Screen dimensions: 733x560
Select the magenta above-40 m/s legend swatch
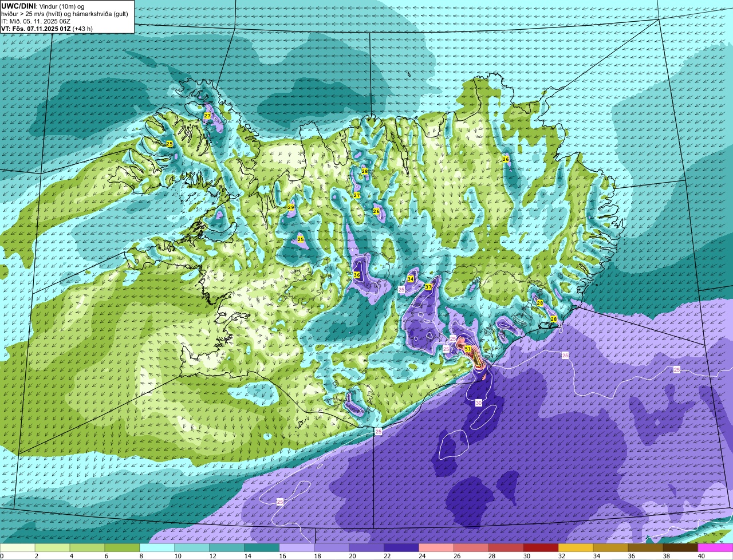tap(716, 548)
